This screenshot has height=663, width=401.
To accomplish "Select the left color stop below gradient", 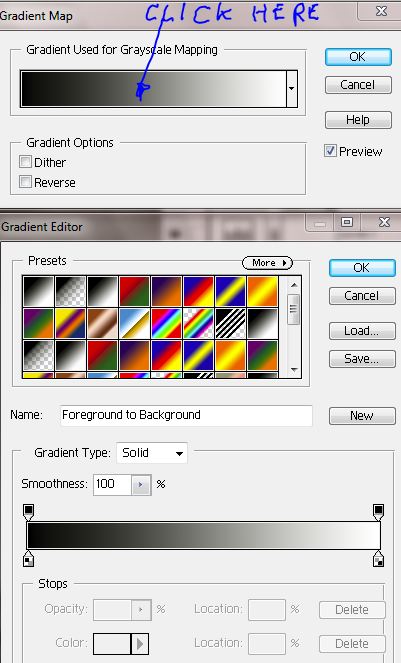I will (28, 559).
